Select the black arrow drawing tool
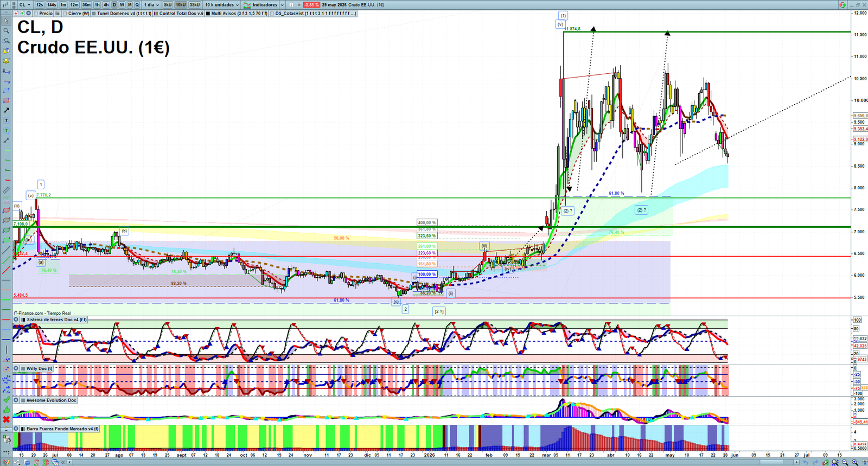The width and height of the screenshot is (868, 466). (x=6, y=110)
